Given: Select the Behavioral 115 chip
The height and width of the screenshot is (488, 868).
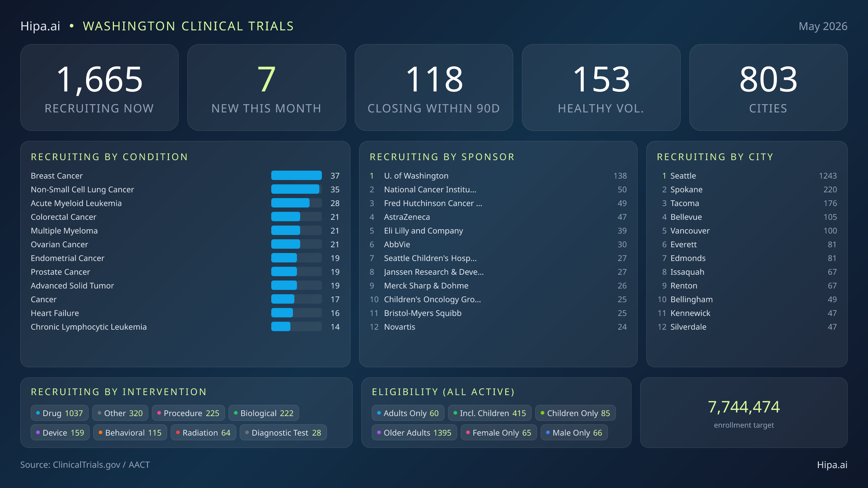Looking at the screenshot, I should (x=130, y=432).
